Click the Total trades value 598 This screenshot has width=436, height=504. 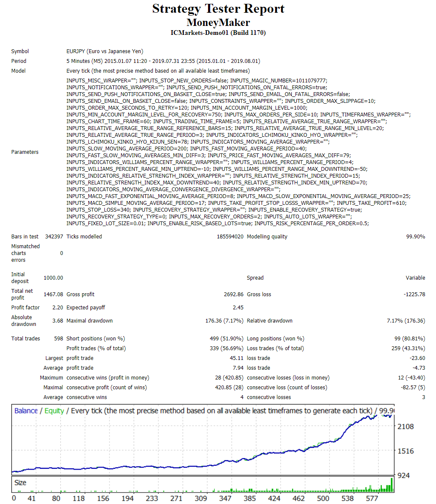click(59, 338)
